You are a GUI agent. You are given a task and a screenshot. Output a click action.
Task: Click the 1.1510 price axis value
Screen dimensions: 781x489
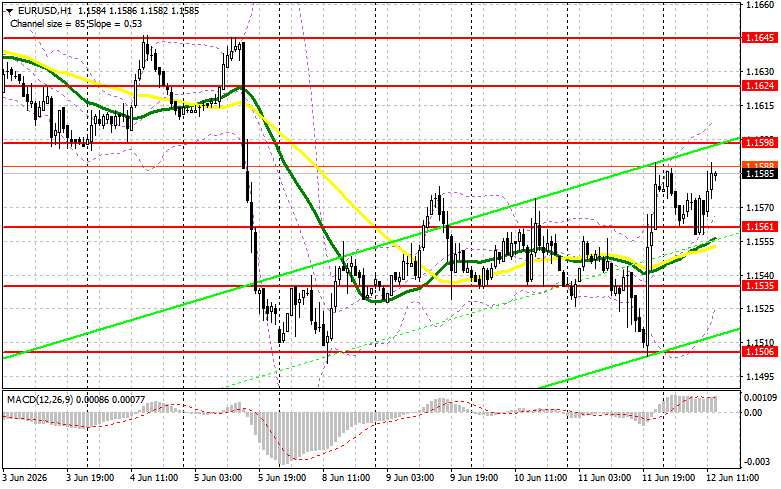point(760,343)
